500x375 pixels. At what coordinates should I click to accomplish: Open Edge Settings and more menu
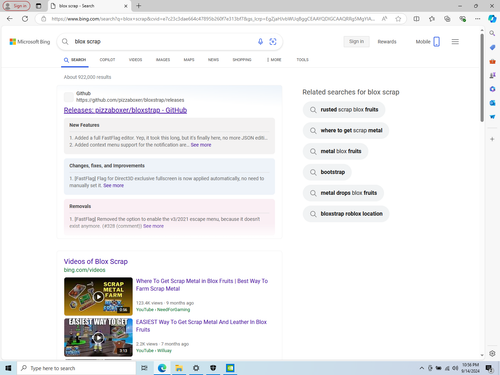(x=477, y=19)
